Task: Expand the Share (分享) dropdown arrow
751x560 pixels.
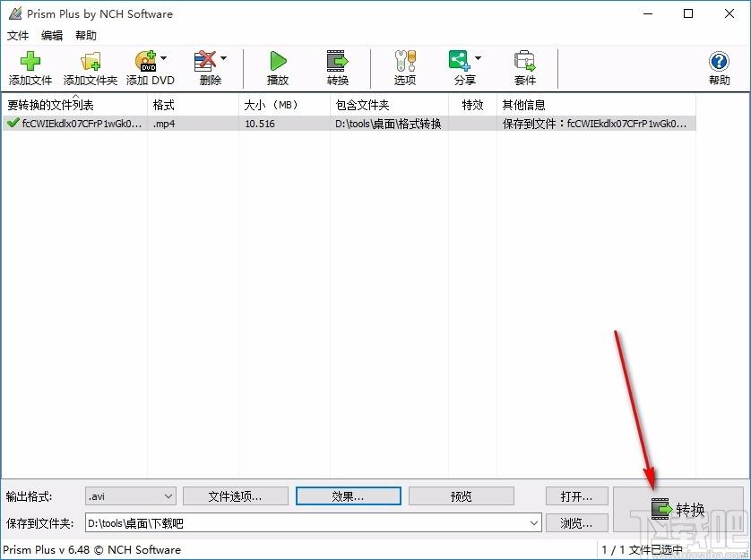Action: pos(478,58)
